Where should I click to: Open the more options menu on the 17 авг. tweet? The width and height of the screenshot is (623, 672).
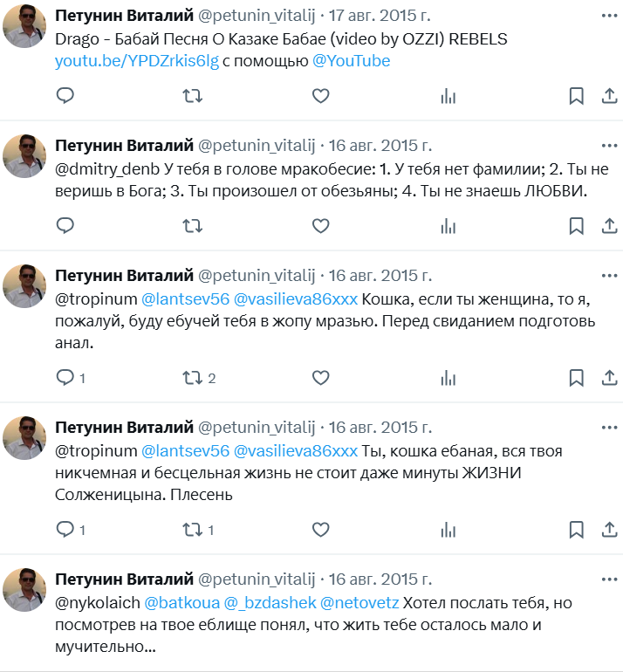point(608,16)
